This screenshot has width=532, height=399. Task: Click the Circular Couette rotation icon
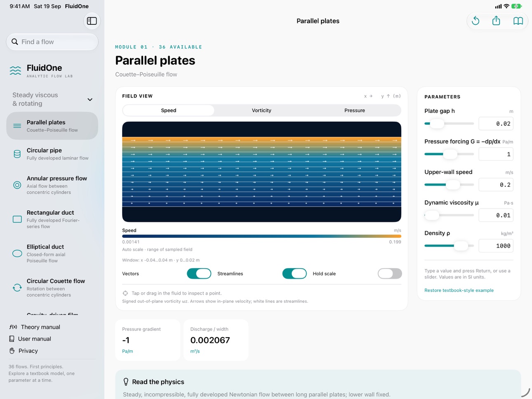click(17, 288)
